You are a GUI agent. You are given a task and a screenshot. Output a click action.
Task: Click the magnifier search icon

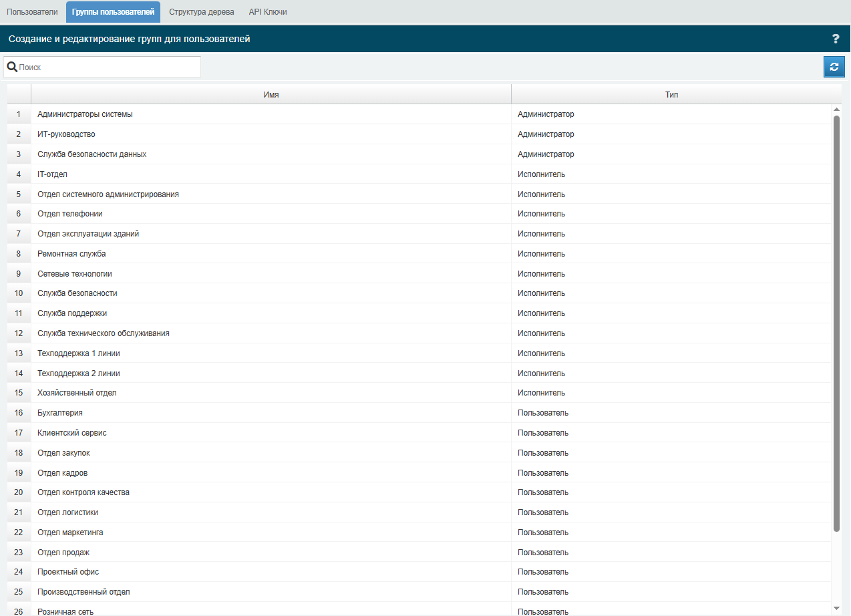pos(12,67)
